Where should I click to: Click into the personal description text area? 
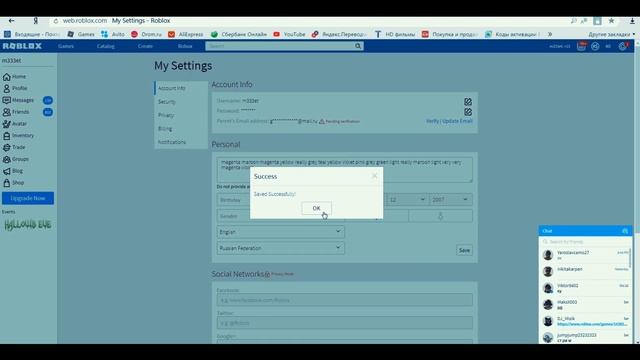click(x=344, y=170)
